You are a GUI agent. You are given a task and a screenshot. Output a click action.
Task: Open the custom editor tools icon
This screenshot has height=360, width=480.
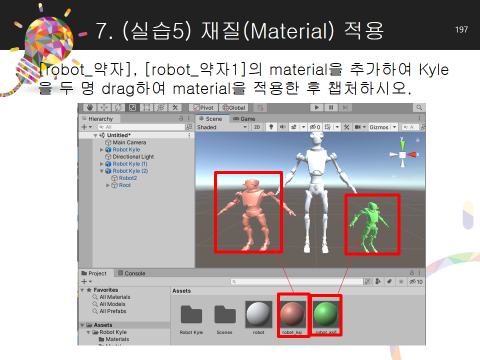[175, 108]
